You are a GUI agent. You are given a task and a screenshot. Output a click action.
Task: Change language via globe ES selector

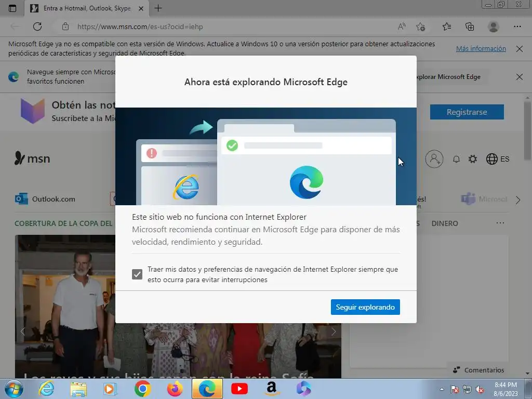pyautogui.click(x=498, y=159)
